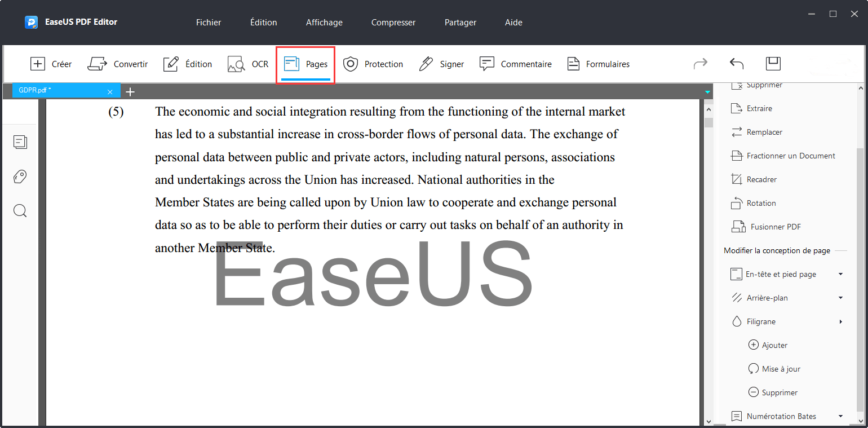The width and height of the screenshot is (868, 428).
Task: Expand En-tête et pied page dropdown
Action: (841, 274)
